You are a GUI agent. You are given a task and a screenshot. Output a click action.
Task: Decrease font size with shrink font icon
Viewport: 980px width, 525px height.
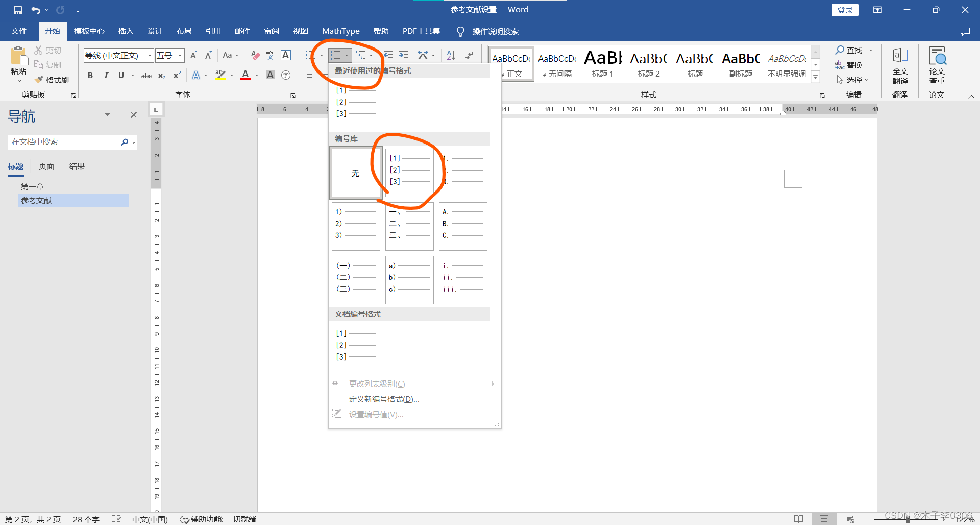208,55
